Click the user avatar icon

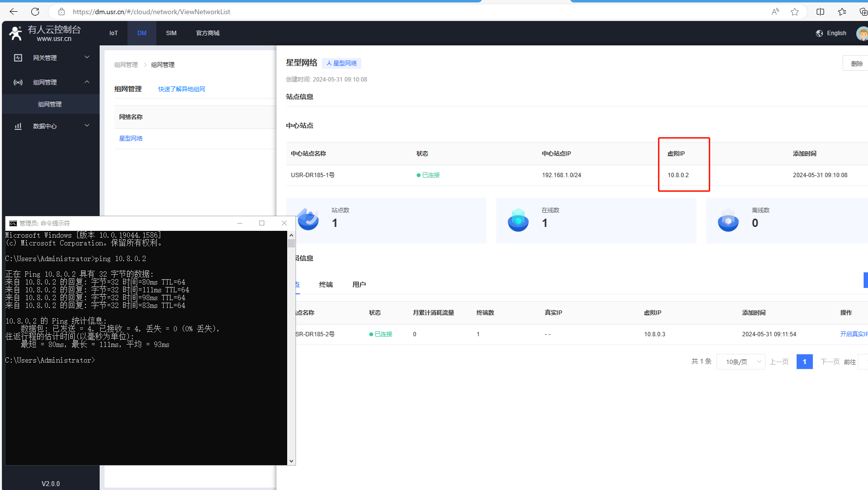[862, 34]
